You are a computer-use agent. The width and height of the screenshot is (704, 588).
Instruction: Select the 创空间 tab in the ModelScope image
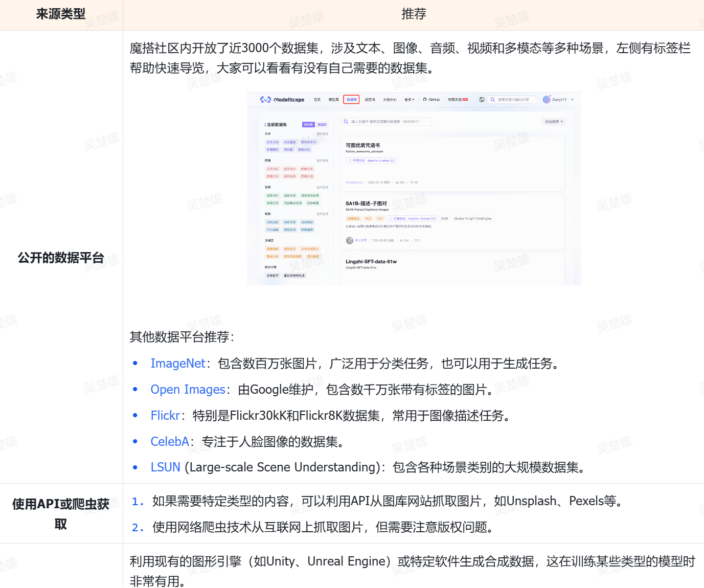point(370,100)
